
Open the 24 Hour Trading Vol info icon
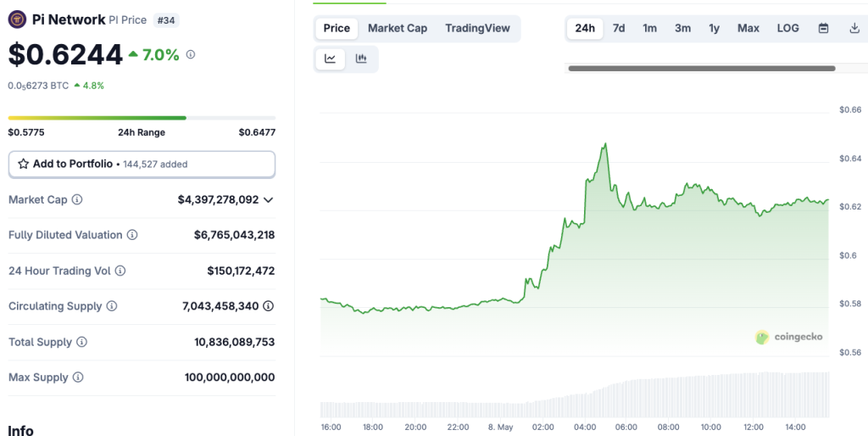coord(120,271)
